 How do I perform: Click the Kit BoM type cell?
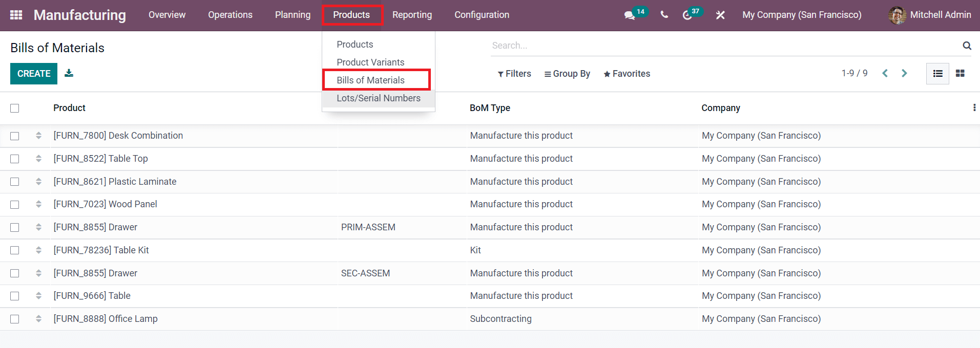(x=475, y=250)
